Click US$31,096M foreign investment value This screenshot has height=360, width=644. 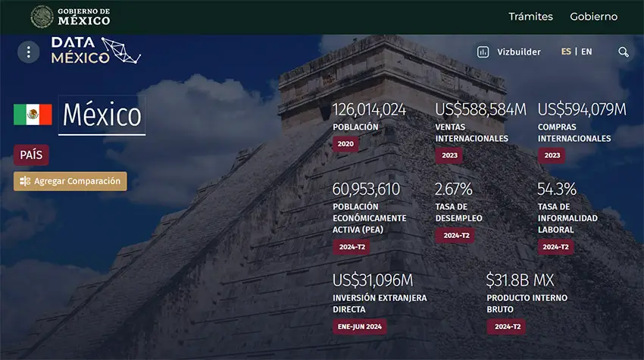(x=373, y=280)
